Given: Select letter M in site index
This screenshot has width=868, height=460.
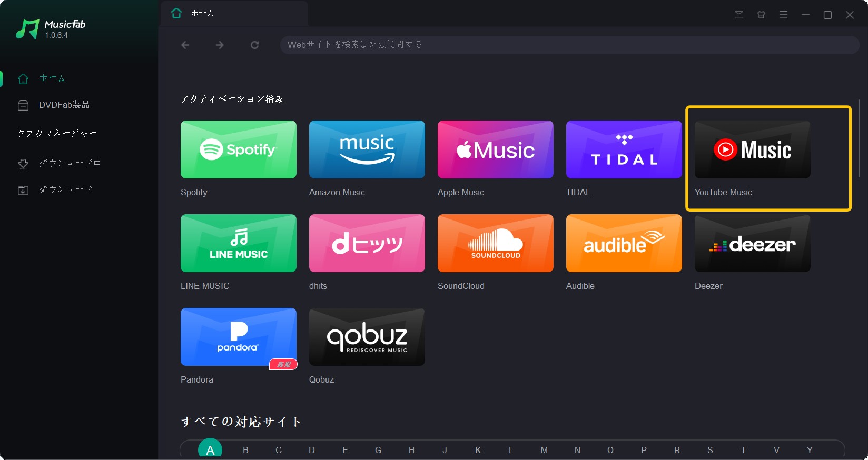Looking at the screenshot, I should [x=544, y=450].
